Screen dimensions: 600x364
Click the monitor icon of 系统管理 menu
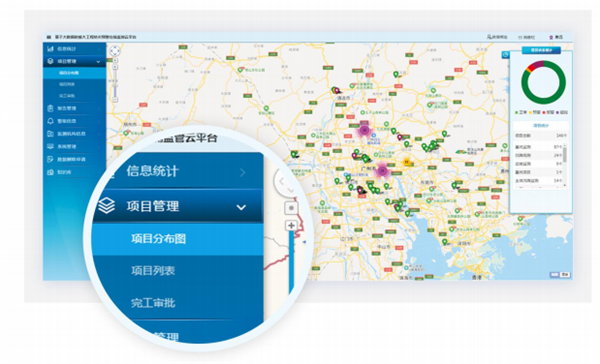50,146
